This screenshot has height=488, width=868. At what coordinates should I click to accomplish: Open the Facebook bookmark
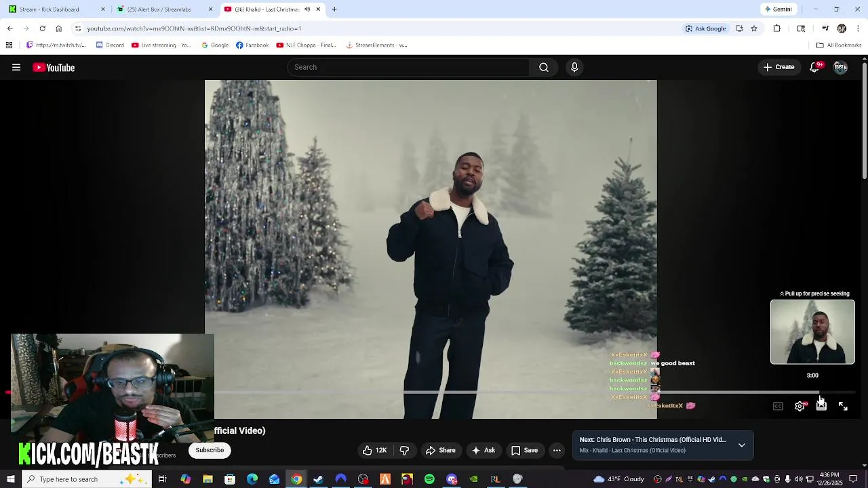[252, 45]
